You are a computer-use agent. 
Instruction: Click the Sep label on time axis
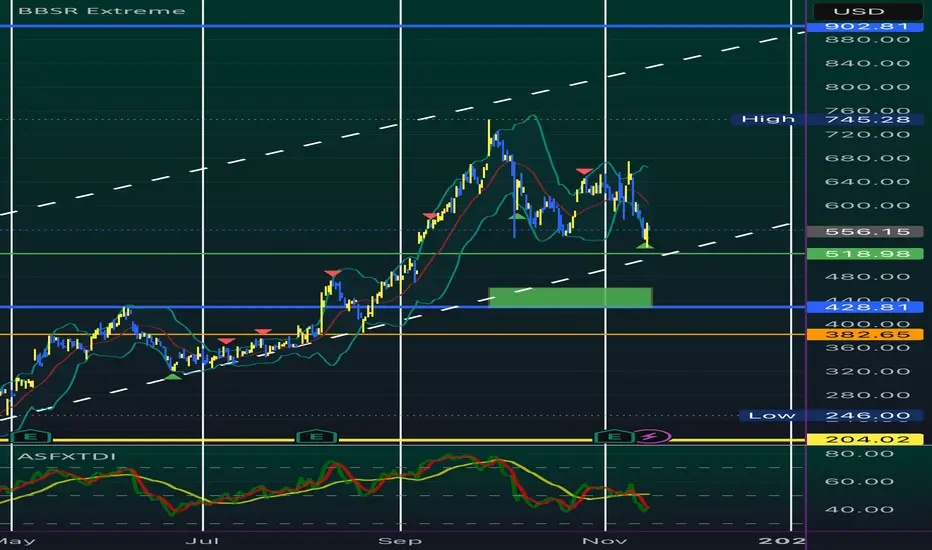pos(400,541)
